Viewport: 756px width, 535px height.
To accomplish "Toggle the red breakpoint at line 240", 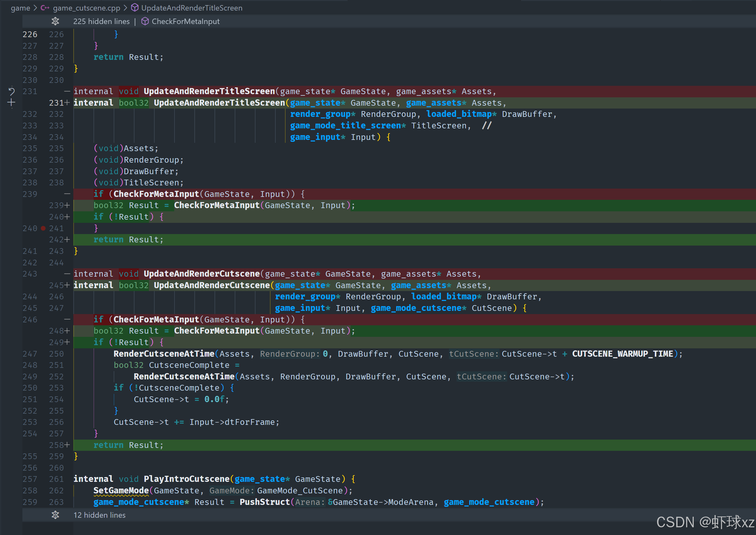I will (43, 228).
